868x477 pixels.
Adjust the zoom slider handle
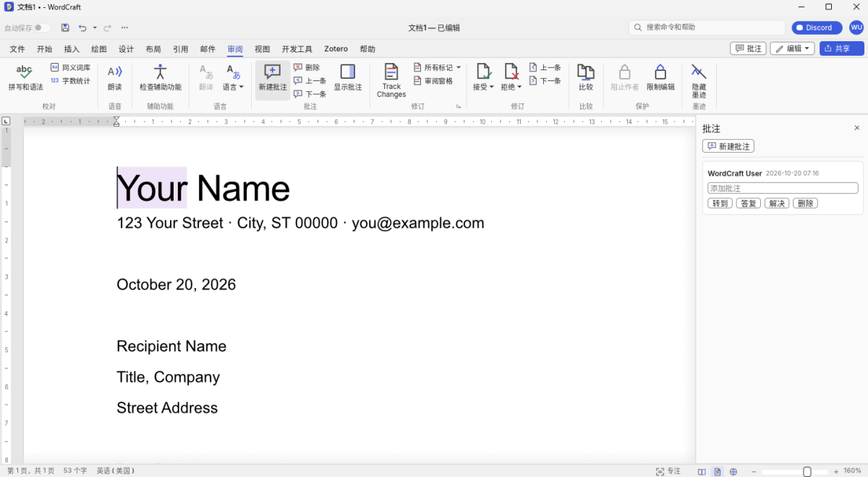pyautogui.click(x=807, y=471)
